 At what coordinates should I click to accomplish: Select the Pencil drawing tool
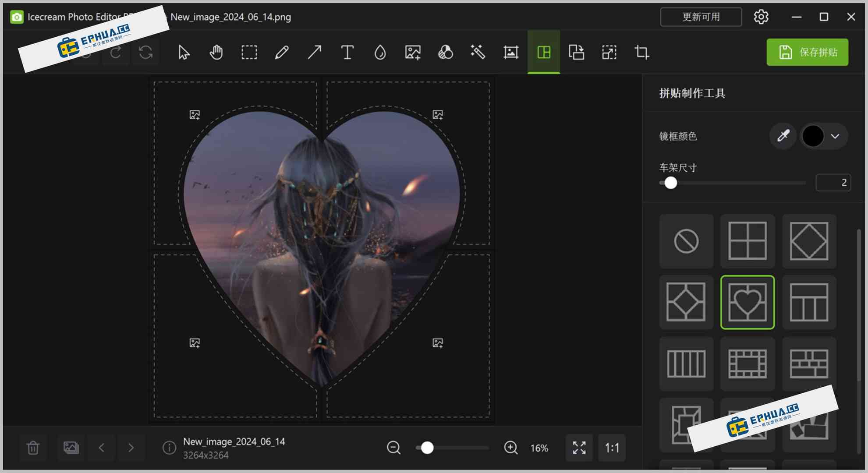(x=282, y=52)
